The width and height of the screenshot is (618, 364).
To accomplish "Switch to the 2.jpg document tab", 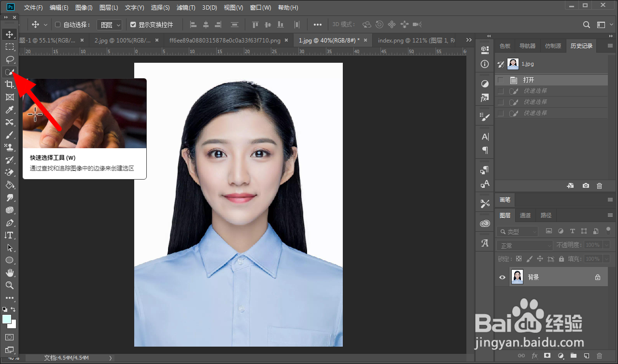I will (123, 41).
